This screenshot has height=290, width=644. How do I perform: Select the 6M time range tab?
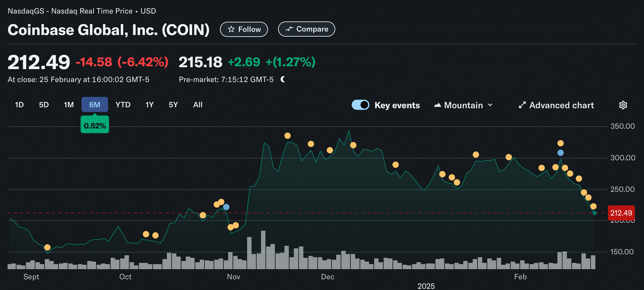95,104
